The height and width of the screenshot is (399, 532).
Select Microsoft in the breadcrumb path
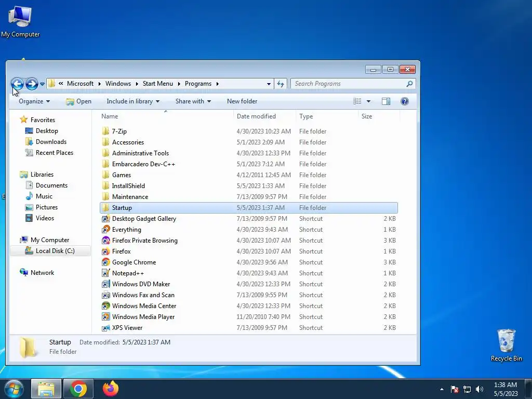(80, 84)
